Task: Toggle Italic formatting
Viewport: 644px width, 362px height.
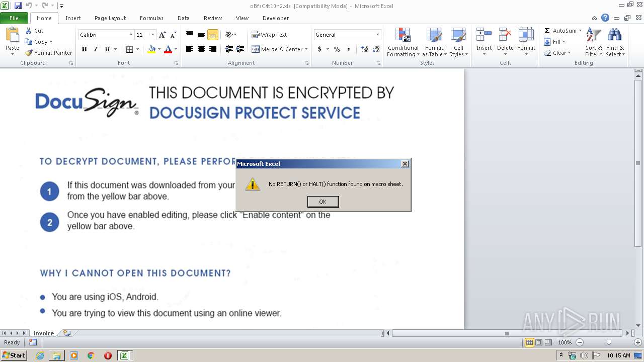Action: [96, 49]
